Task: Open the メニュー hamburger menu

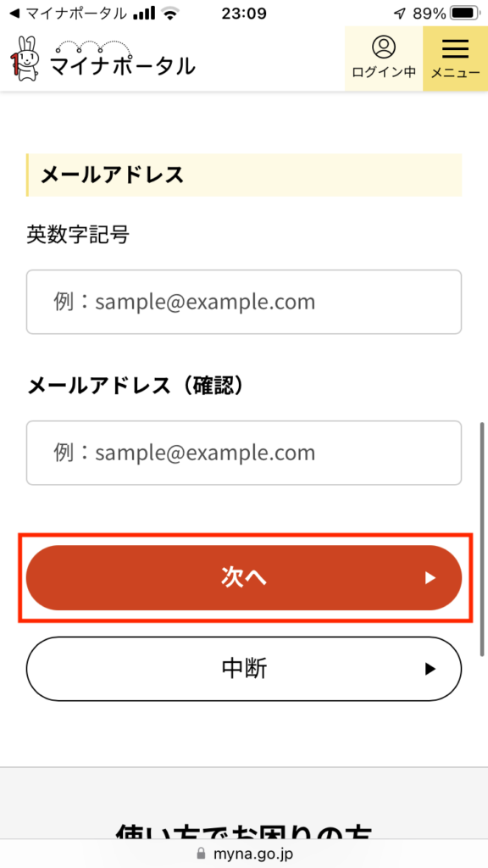Action: [x=455, y=58]
